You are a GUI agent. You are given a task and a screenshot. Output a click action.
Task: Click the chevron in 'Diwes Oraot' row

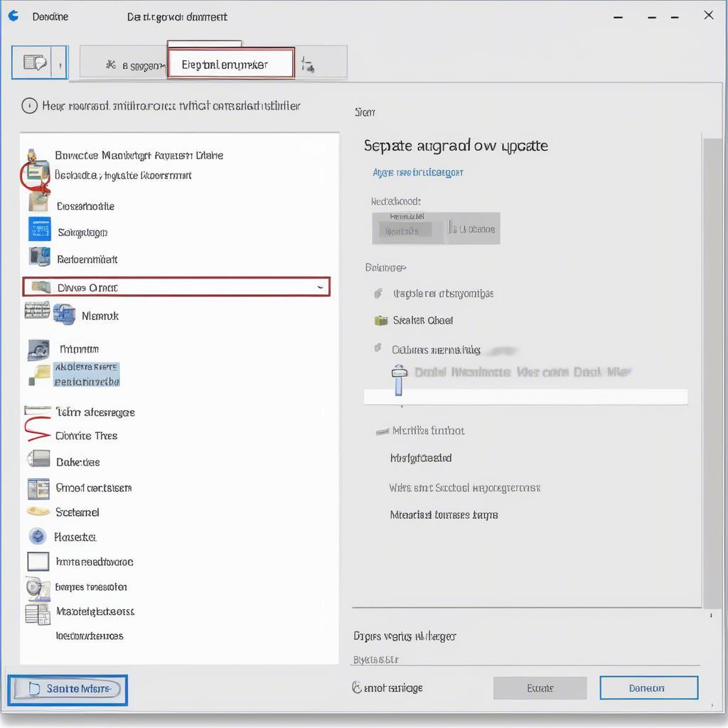tap(320, 287)
